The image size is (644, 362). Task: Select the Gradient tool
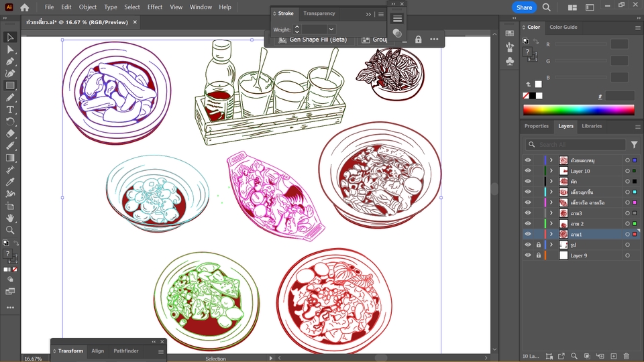point(10,158)
